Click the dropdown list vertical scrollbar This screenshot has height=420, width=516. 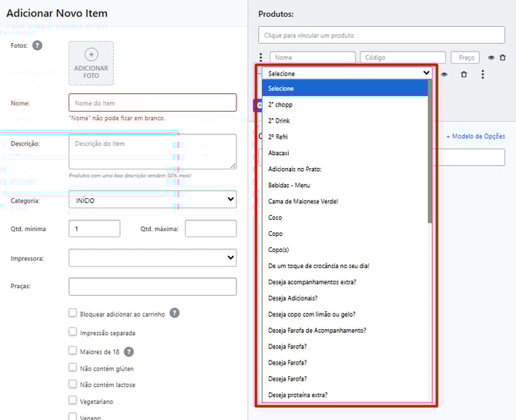pos(430,154)
